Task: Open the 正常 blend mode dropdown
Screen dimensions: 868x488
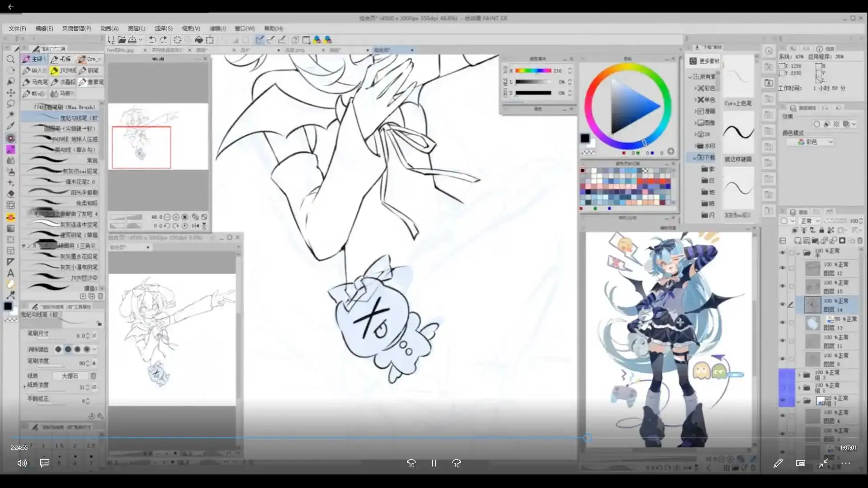Action: (810, 221)
